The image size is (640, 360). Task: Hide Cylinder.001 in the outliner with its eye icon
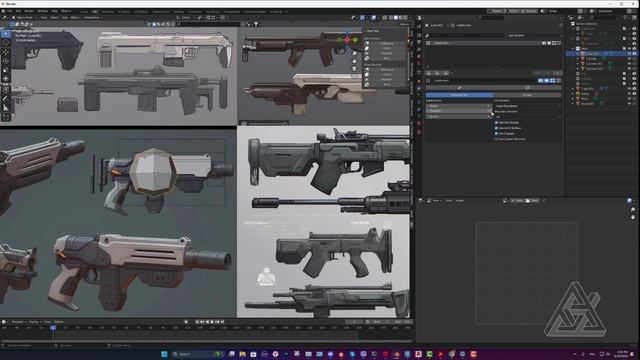(x=629, y=64)
